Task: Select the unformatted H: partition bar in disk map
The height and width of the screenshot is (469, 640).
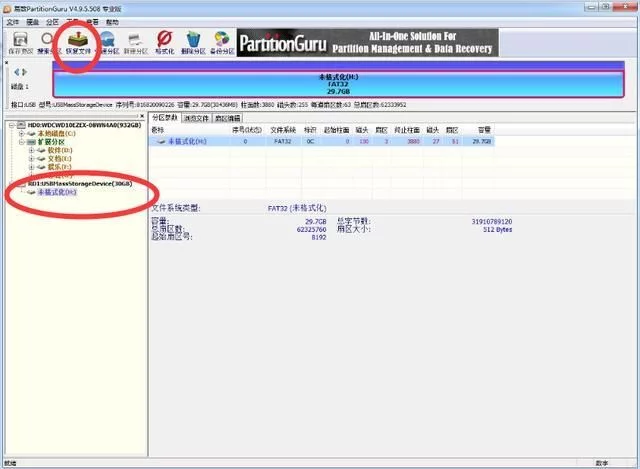Action: [x=338, y=84]
